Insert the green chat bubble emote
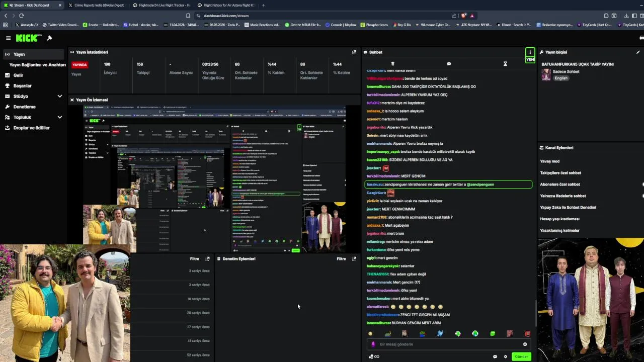Screen dimensions: 644x362 [493, 333]
